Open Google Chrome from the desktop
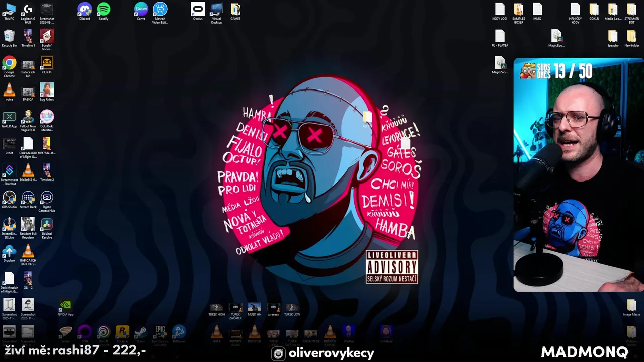The image size is (644, 362). coord(9,67)
